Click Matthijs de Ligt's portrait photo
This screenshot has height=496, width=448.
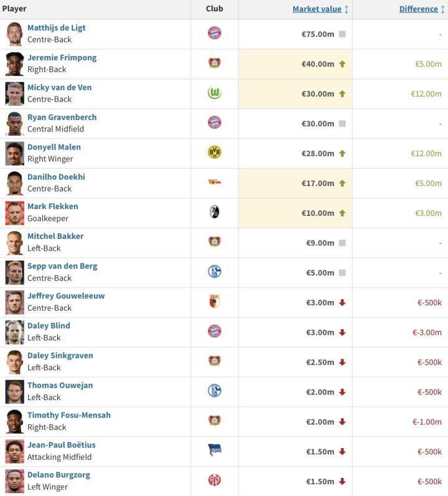14,34
